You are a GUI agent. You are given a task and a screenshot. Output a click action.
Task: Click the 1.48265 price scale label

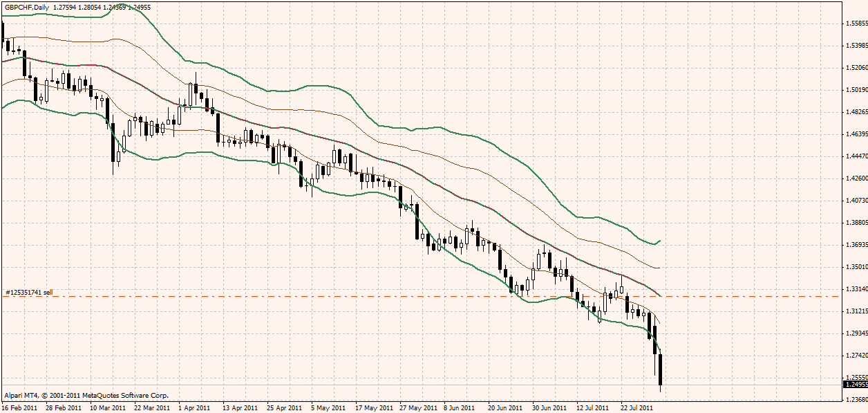click(856, 112)
